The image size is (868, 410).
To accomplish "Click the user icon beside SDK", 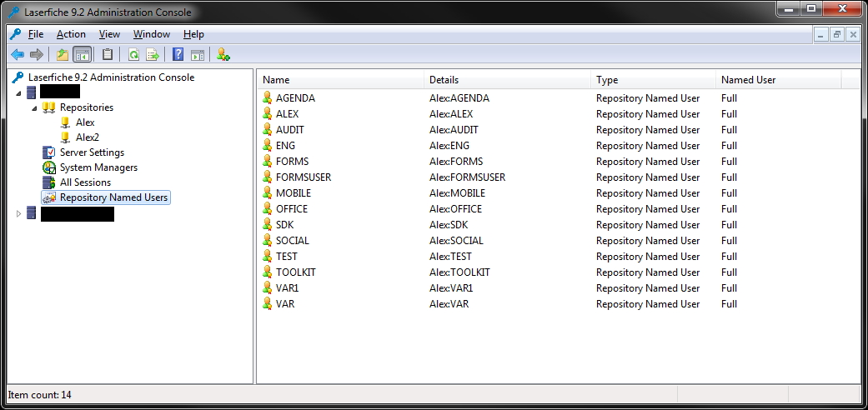I will pyautogui.click(x=268, y=225).
